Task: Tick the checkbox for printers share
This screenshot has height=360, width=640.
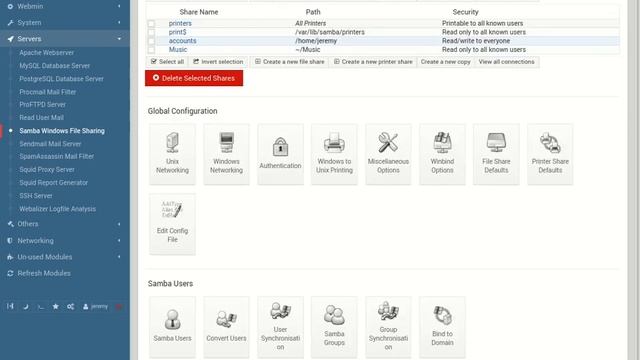Action: (151, 24)
